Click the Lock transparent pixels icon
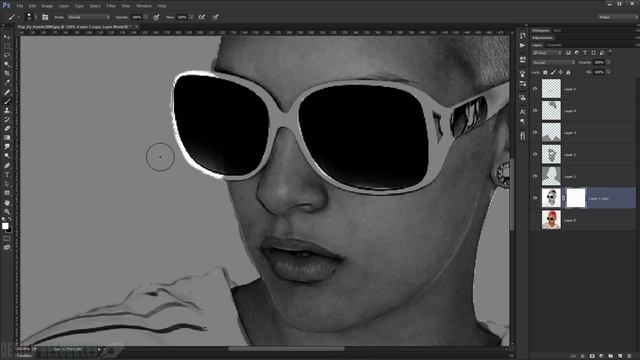640x360 pixels. tap(545, 72)
